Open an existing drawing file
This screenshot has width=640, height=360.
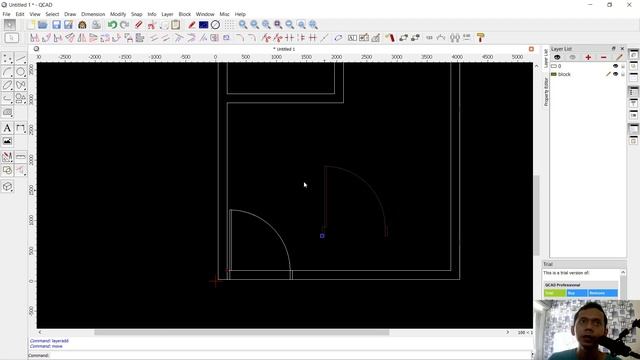click(x=43, y=25)
